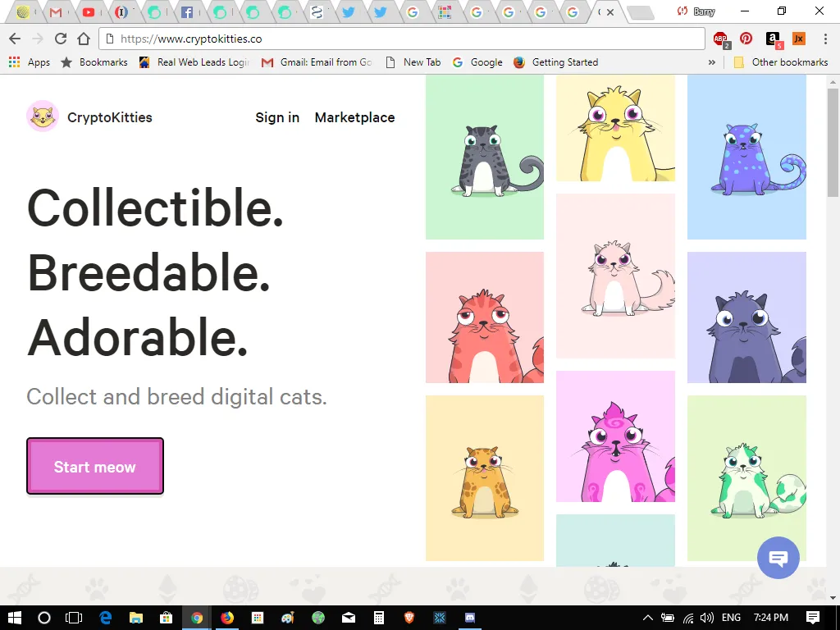Click the Wi-Fi network tray icon
The height and width of the screenshot is (630, 840).
click(688, 619)
